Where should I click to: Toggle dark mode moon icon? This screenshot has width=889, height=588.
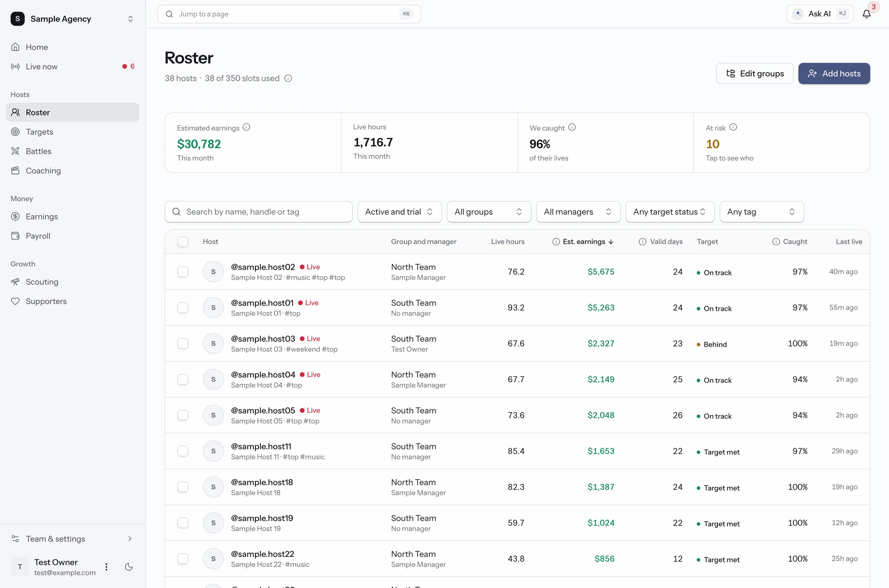click(x=129, y=567)
